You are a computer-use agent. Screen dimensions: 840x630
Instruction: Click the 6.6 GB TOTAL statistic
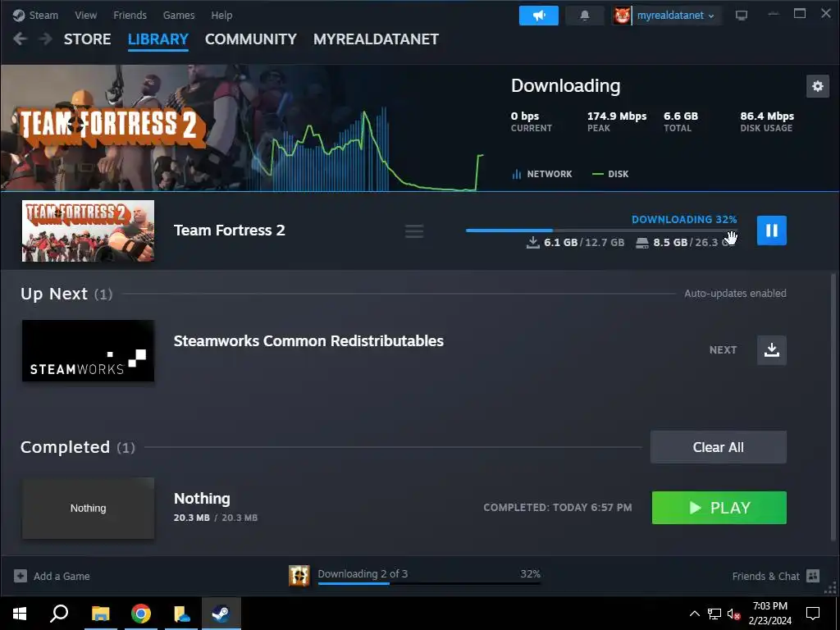[680, 121]
